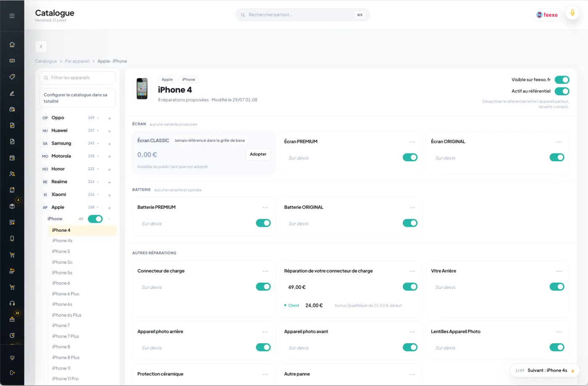588x386 pixels.
Task: Click Configurer le catalogue dans sa totalité
Action: (x=77, y=98)
